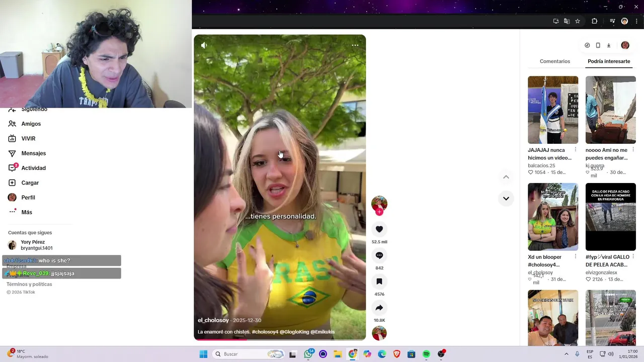644x362 pixels.
Task: Follow el_cholosoy via the red plus badge
Action: coord(379,212)
